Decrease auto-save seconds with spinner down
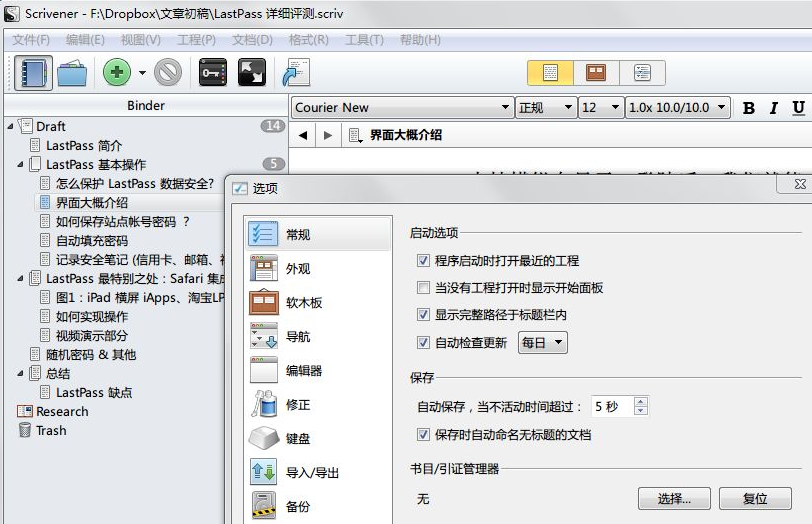Screen dimensions: 812x524 click(641, 411)
